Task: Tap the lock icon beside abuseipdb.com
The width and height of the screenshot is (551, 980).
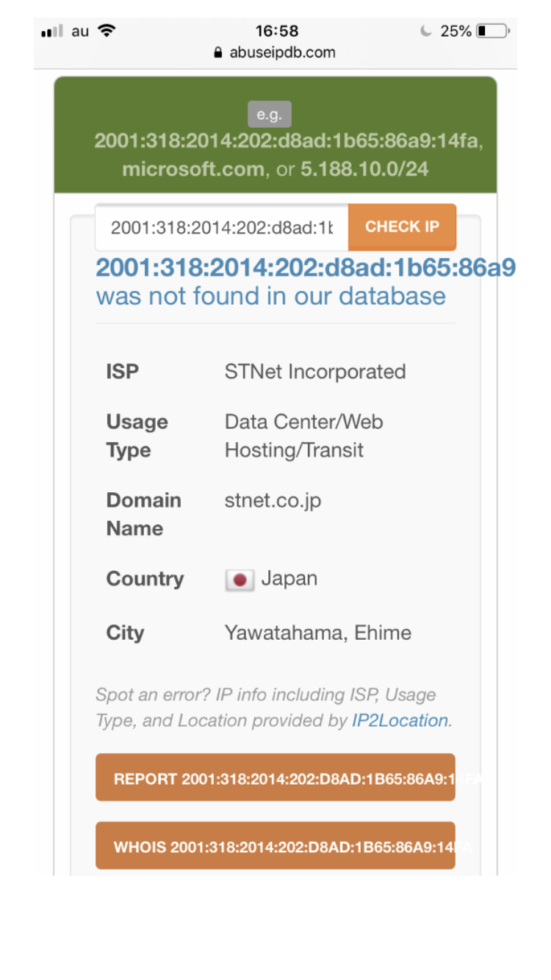Action: tap(217, 53)
